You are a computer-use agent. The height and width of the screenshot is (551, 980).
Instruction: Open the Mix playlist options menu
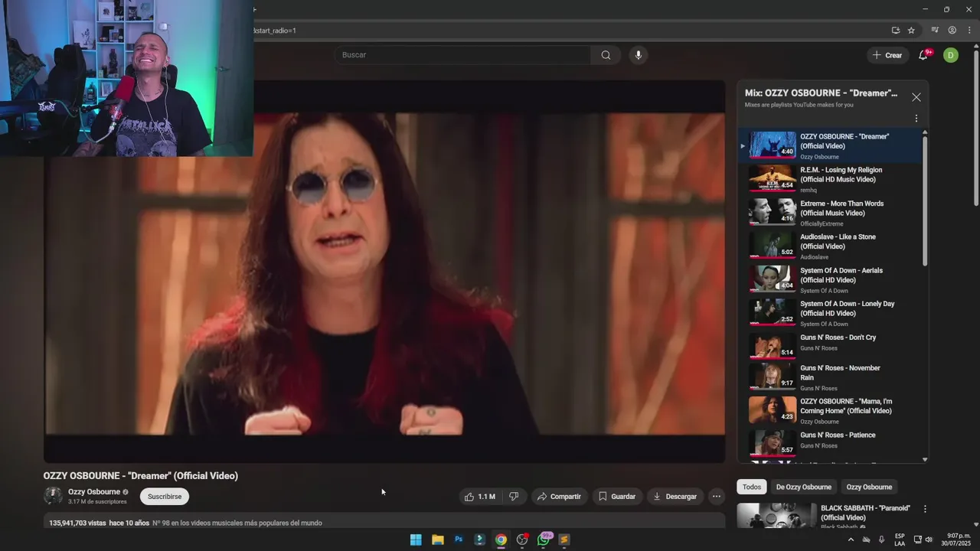tap(916, 119)
